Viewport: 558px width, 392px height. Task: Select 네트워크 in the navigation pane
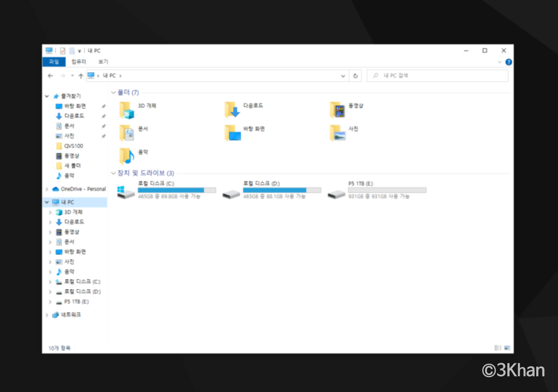click(71, 315)
